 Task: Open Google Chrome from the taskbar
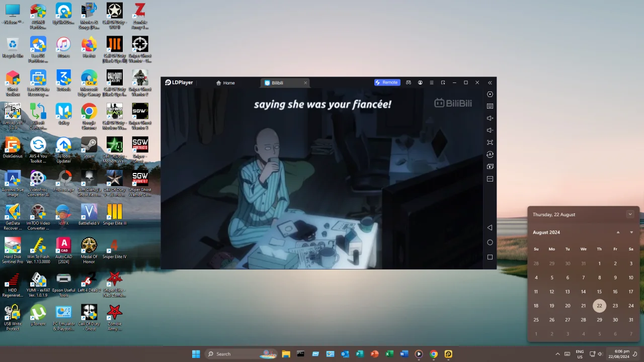(434, 354)
